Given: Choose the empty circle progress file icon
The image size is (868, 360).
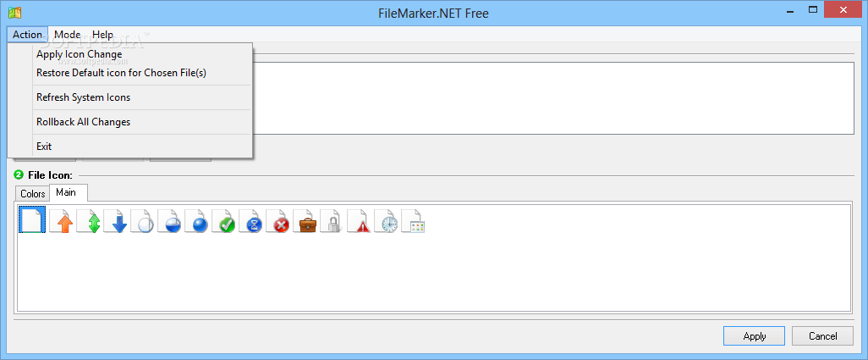Looking at the screenshot, I should tap(143, 220).
